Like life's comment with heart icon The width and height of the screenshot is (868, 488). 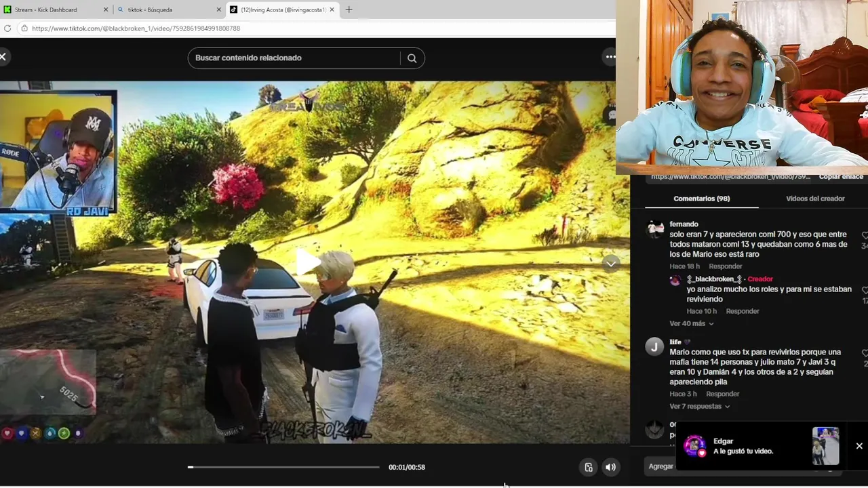coord(865,353)
